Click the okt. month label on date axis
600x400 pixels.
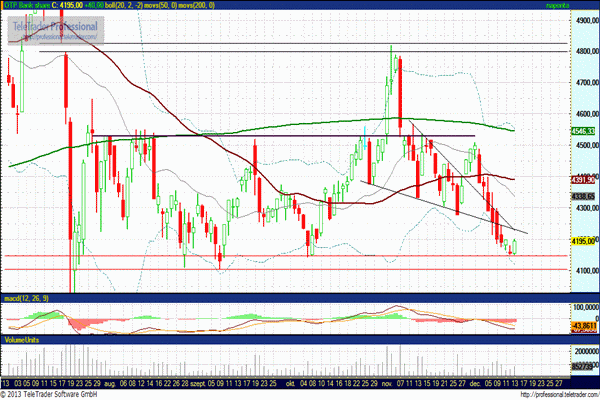point(291,383)
